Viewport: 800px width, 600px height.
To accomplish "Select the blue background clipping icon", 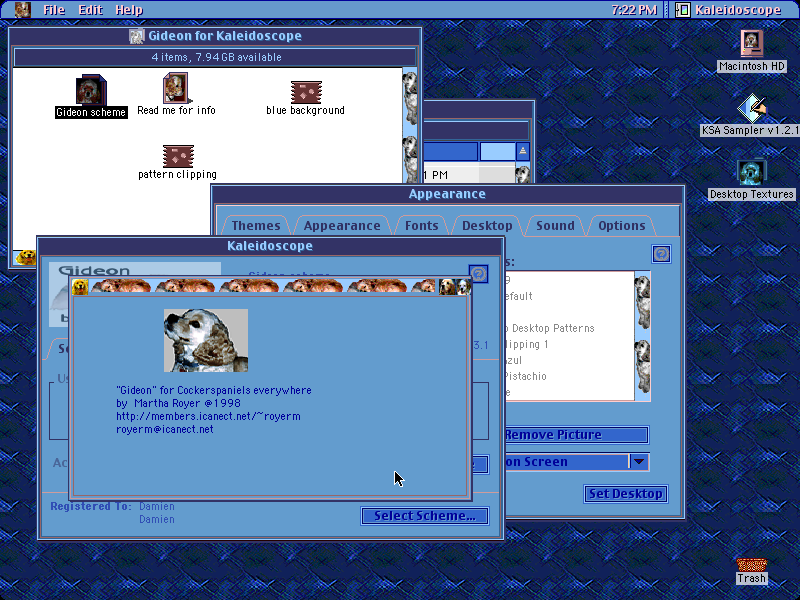I will click(x=306, y=92).
